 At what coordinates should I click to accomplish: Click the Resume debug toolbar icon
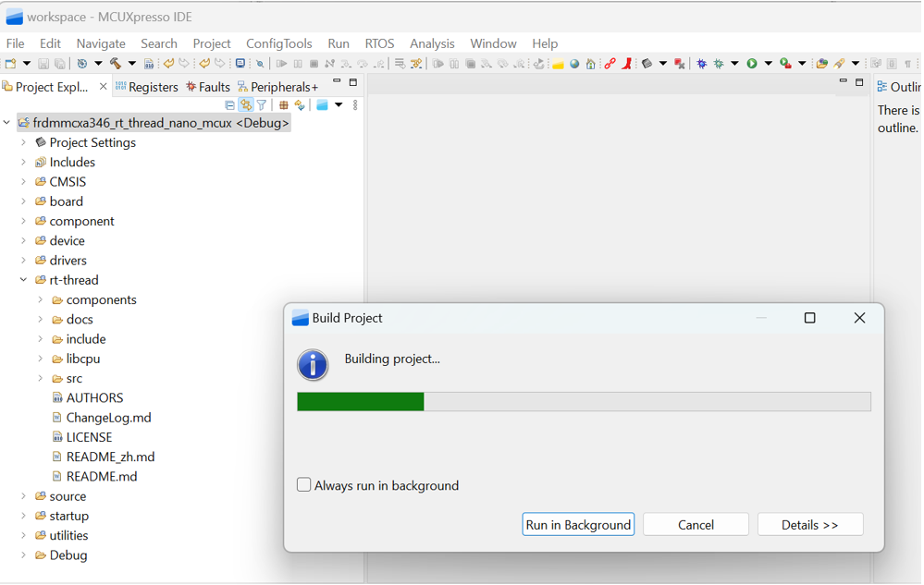pyautogui.click(x=282, y=64)
